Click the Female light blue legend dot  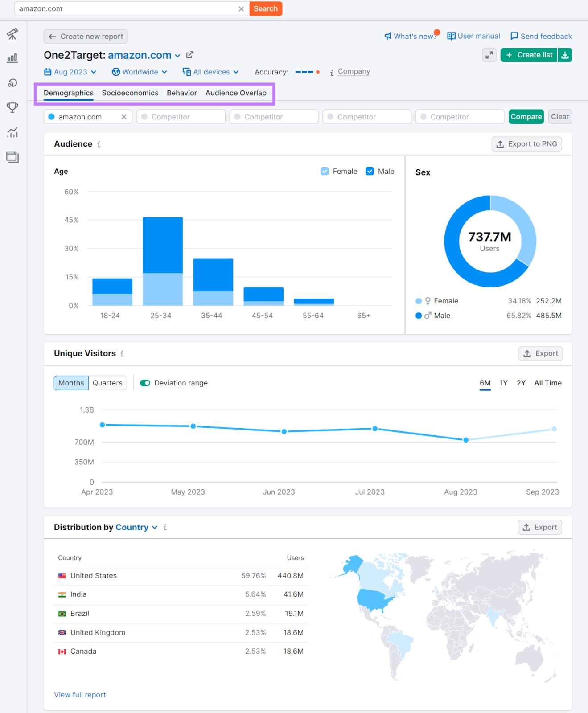point(419,301)
